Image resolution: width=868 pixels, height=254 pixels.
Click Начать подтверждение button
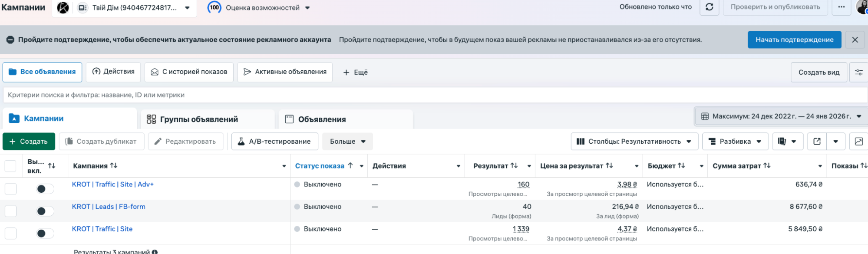tap(794, 40)
